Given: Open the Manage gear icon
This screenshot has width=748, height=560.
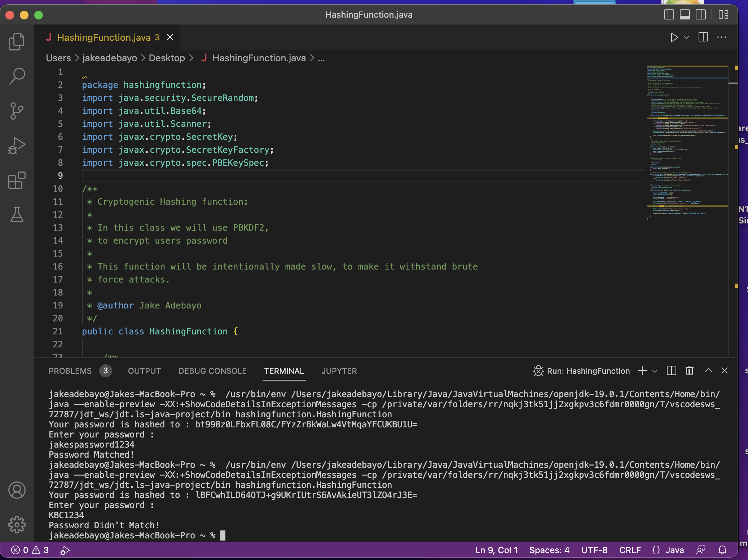Looking at the screenshot, I should [x=17, y=525].
